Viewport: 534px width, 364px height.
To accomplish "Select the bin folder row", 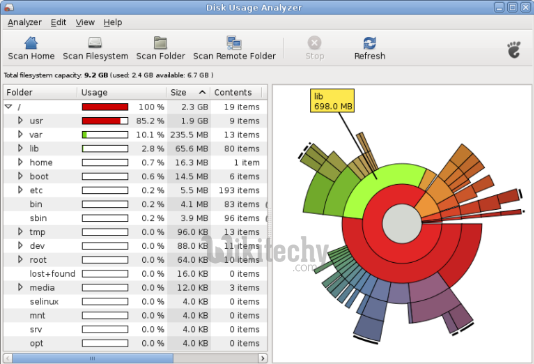I will coord(135,204).
